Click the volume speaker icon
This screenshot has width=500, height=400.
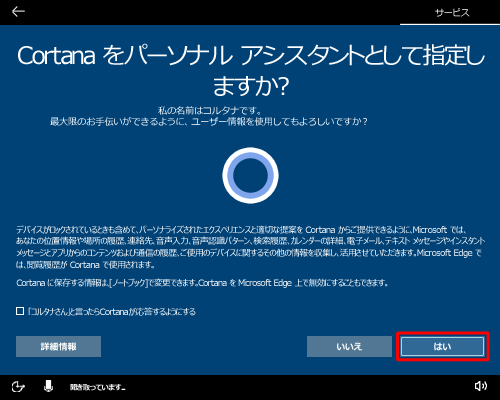(x=481, y=386)
